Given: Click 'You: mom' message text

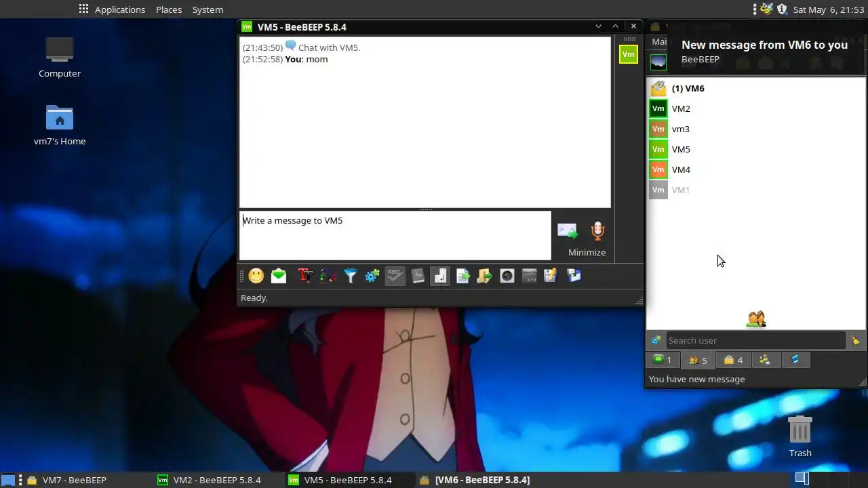Looking at the screenshot, I should point(307,59).
